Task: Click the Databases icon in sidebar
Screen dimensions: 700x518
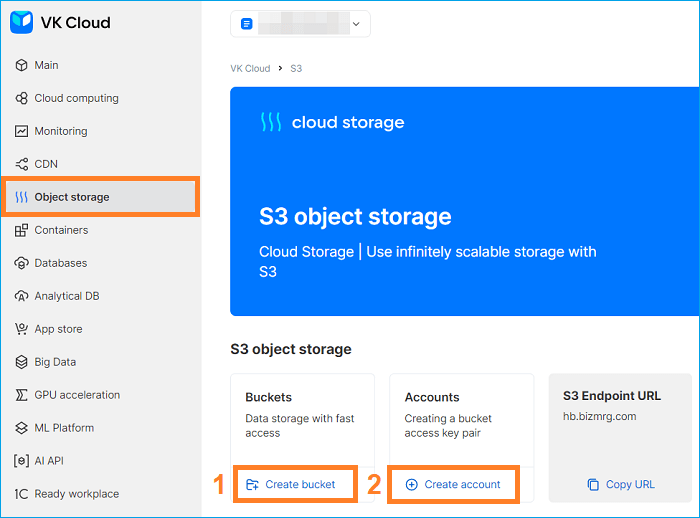Action: point(21,263)
